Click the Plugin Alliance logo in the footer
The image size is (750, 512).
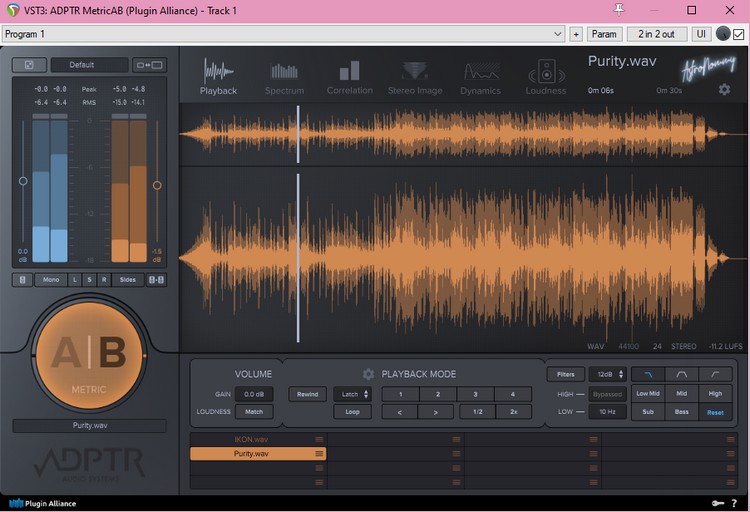43,503
